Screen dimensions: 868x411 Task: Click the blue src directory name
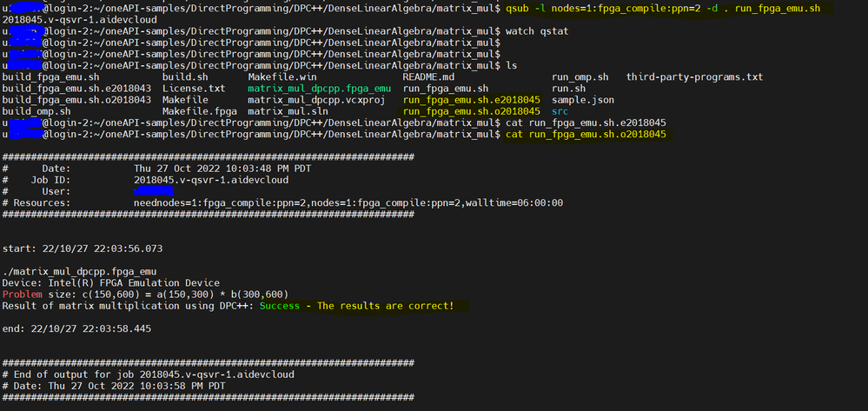pos(561,112)
